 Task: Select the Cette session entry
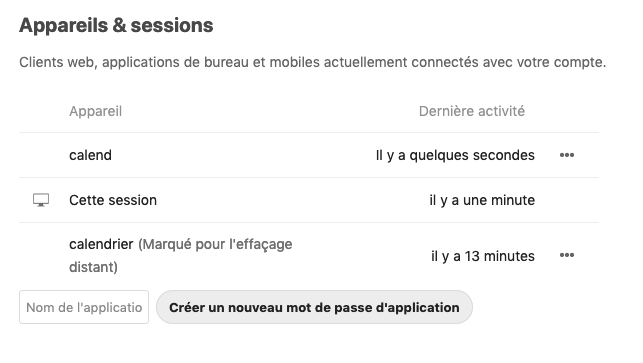(113, 200)
